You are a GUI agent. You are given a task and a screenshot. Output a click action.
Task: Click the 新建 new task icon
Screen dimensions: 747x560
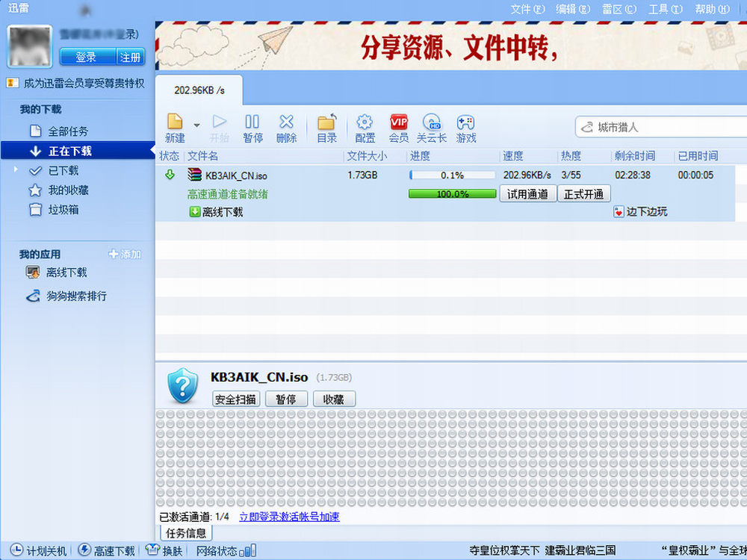(x=175, y=128)
